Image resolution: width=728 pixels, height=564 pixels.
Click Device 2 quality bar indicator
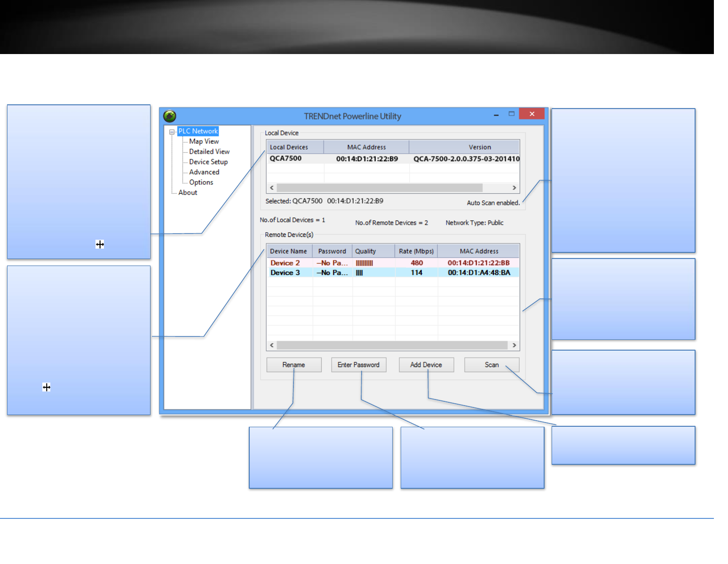point(364,263)
